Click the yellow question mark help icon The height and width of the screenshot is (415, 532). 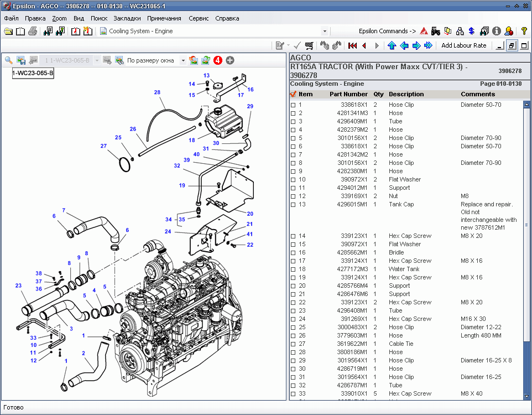(x=524, y=32)
